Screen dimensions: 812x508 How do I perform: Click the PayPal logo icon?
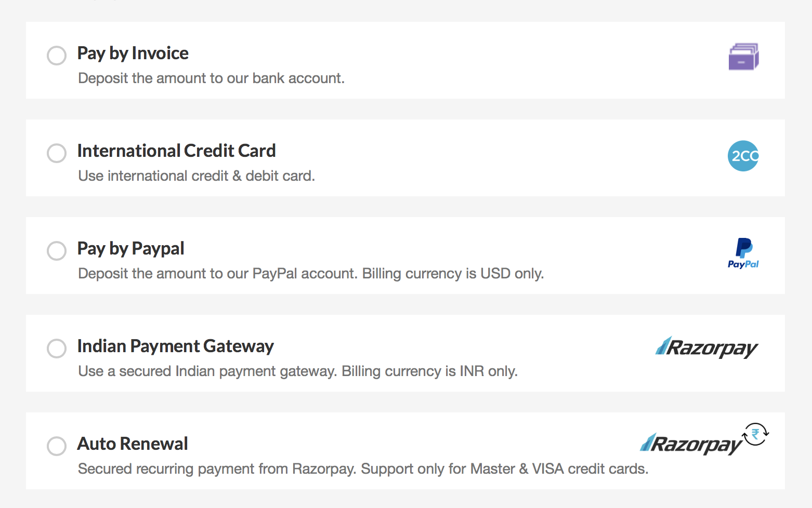[743, 253]
